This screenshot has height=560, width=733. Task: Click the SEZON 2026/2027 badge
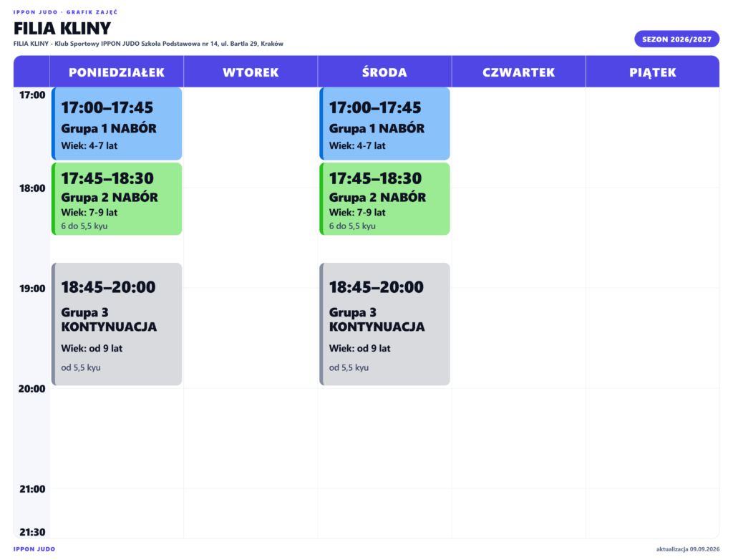tap(676, 39)
